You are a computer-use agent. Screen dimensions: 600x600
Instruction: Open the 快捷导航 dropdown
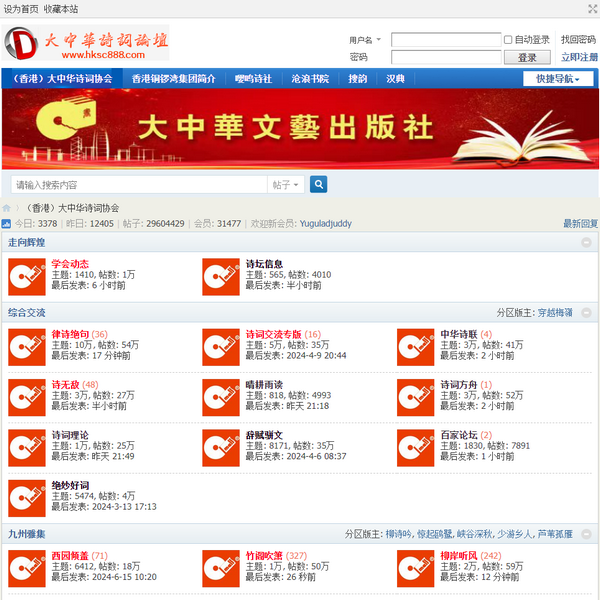click(x=558, y=78)
